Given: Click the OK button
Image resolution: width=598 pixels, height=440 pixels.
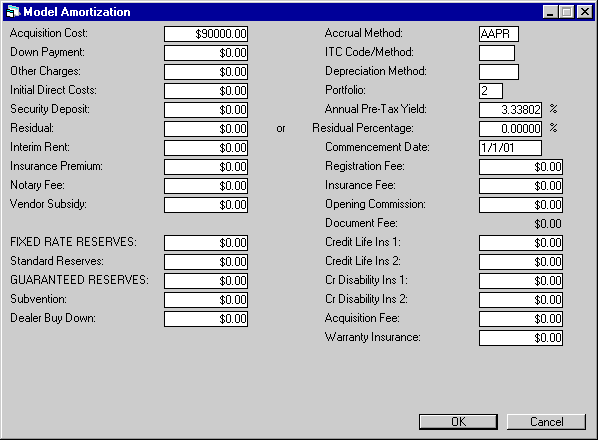Looking at the screenshot, I should tap(458, 422).
